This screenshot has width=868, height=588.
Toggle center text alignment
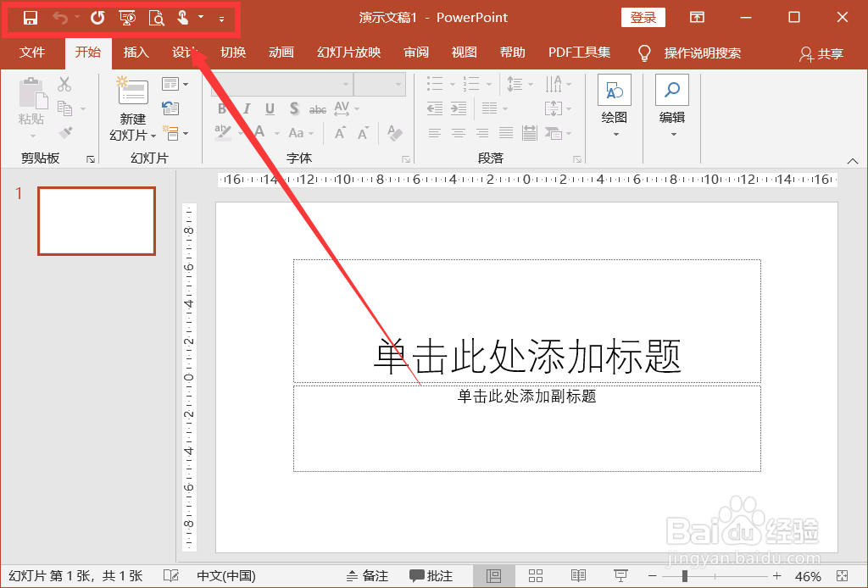pyautogui.click(x=459, y=133)
